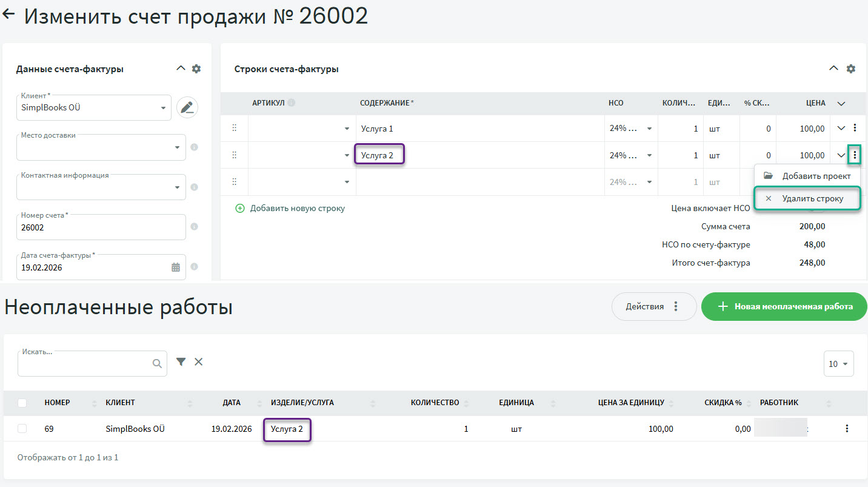This screenshot has height=487, width=868.
Task: Open the rows-per-page dropdown showing 10
Action: (838, 364)
